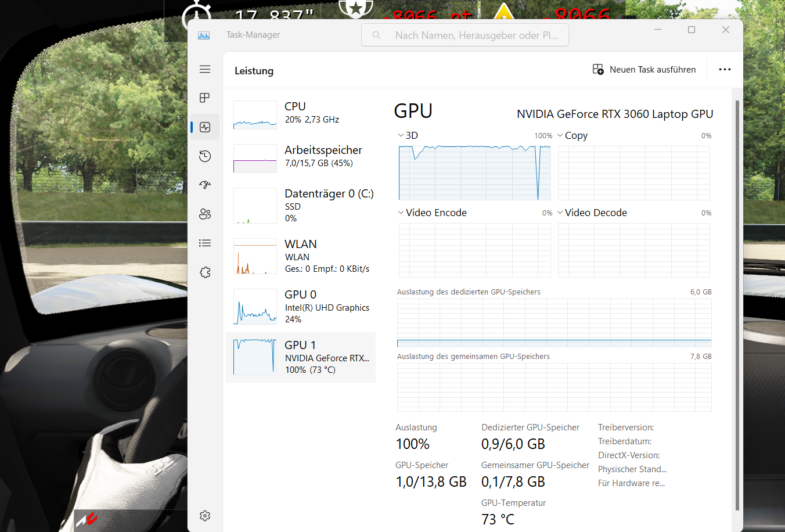The image size is (785, 532).
Task: Open the Dienste services view
Action: click(x=205, y=272)
